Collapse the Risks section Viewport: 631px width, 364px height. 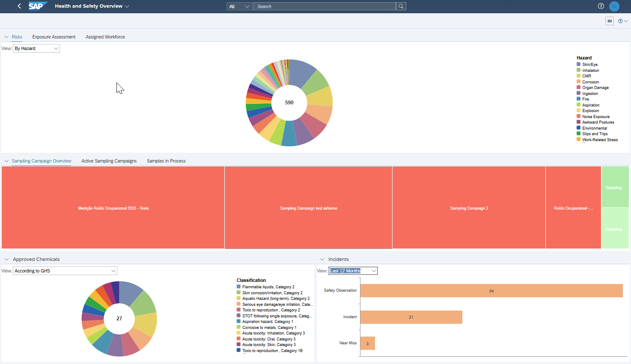point(6,37)
